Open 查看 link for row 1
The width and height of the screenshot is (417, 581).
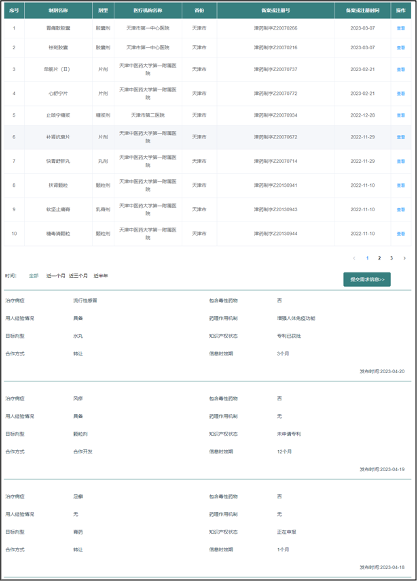[x=401, y=28]
